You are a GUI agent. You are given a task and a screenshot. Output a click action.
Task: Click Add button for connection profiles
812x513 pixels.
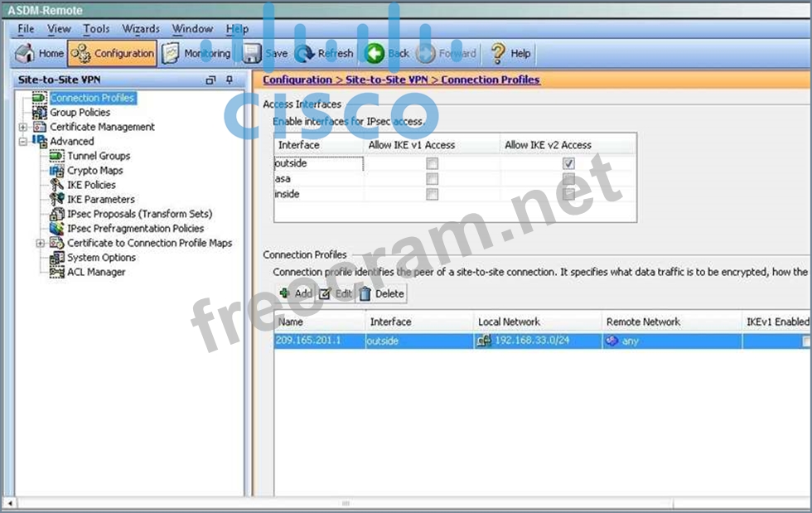pyautogui.click(x=296, y=293)
